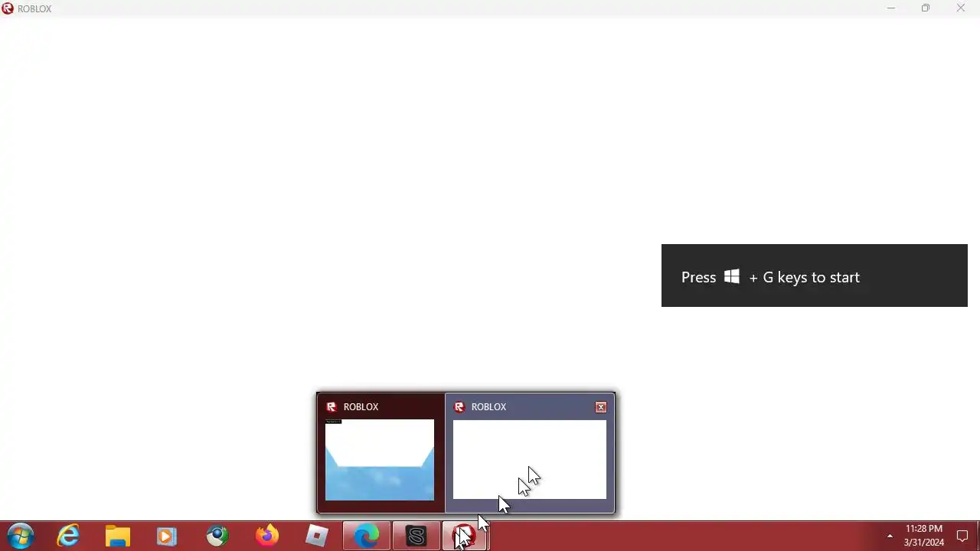Open the black S app taskbar icon
The image size is (980, 551).
(x=416, y=536)
